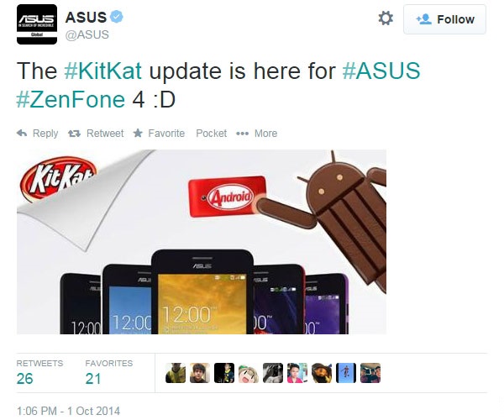Open the gear settings menu
Viewport: 504px width, 420px height.
coord(386,18)
